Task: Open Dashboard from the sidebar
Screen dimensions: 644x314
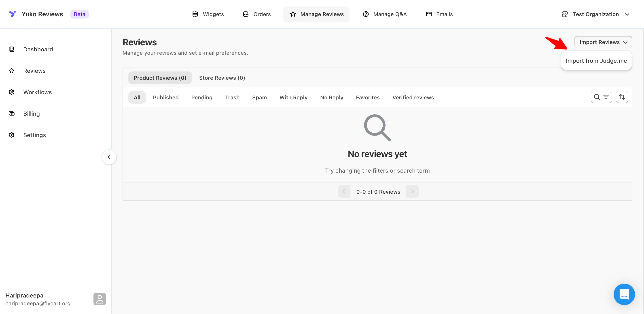Action: [38, 49]
